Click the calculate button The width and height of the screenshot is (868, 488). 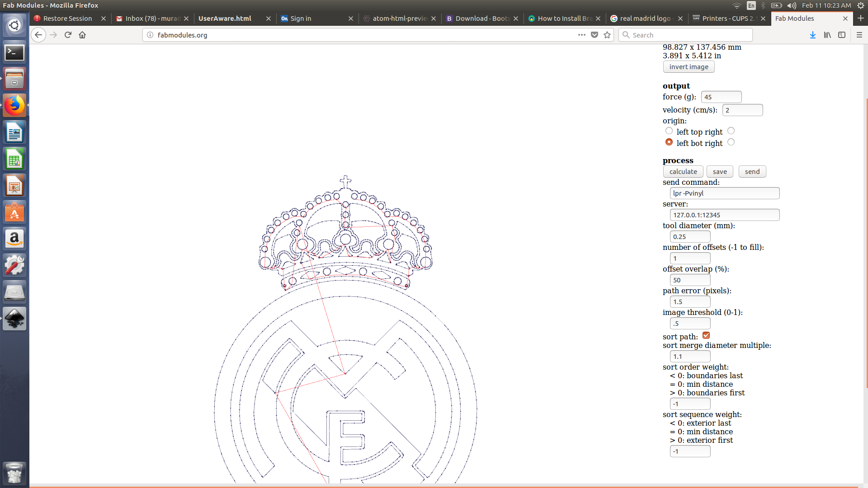point(683,172)
